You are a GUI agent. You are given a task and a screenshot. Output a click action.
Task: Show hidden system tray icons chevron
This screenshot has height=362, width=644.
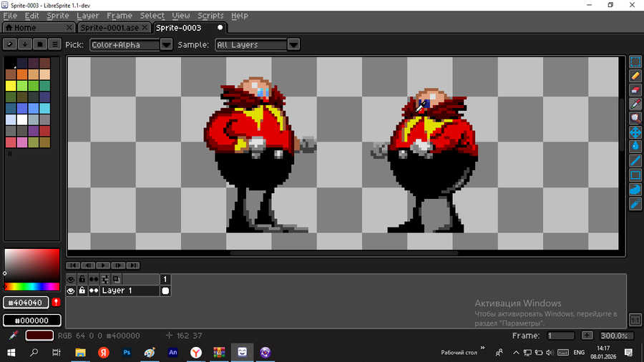click(x=516, y=352)
